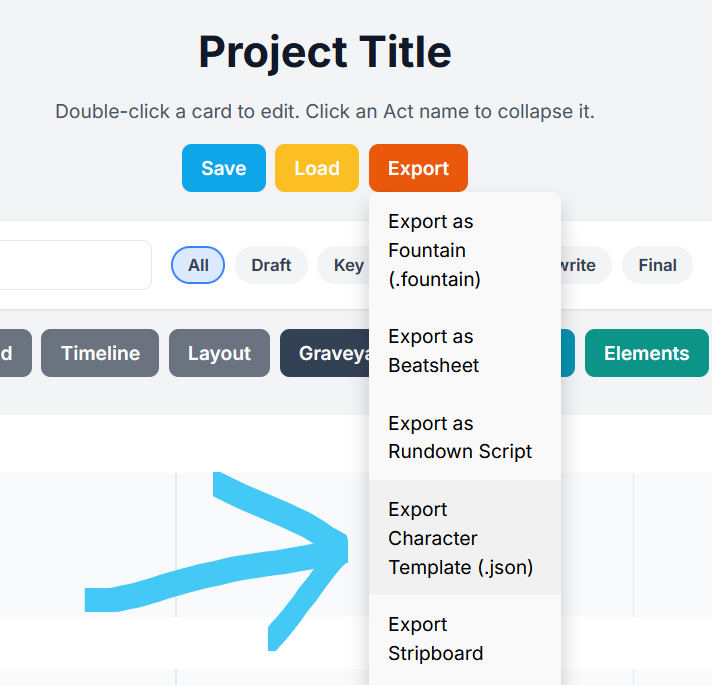The height and width of the screenshot is (685, 712).
Task: Enable the Final status filter
Action: point(657,265)
